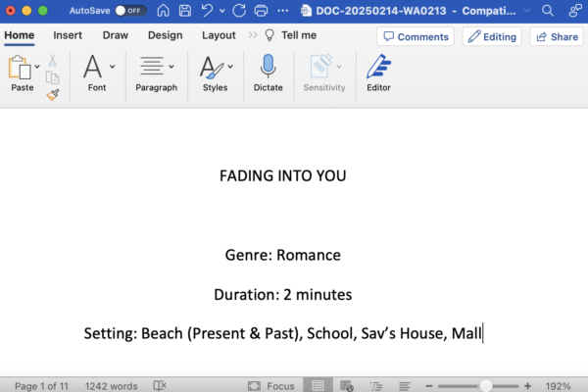Expand the Styles dropdown arrow
Screen dimensions: 588x392
point(230,67)
